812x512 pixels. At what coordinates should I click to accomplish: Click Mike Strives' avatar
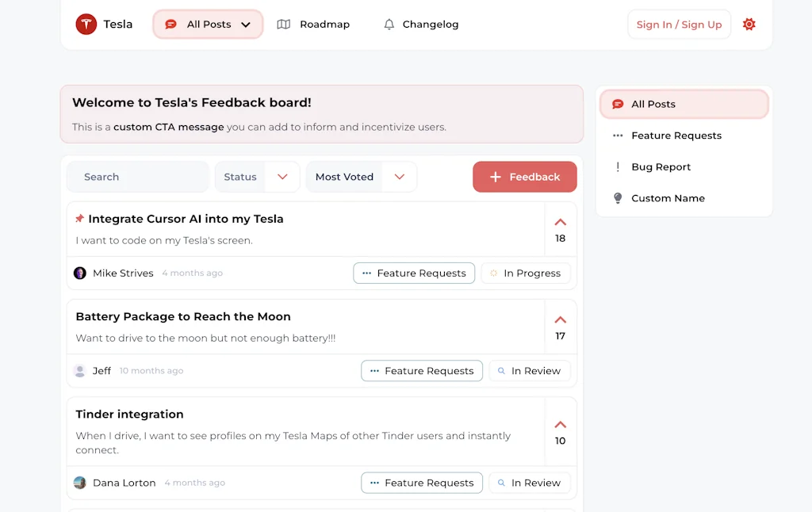point(80,273)
